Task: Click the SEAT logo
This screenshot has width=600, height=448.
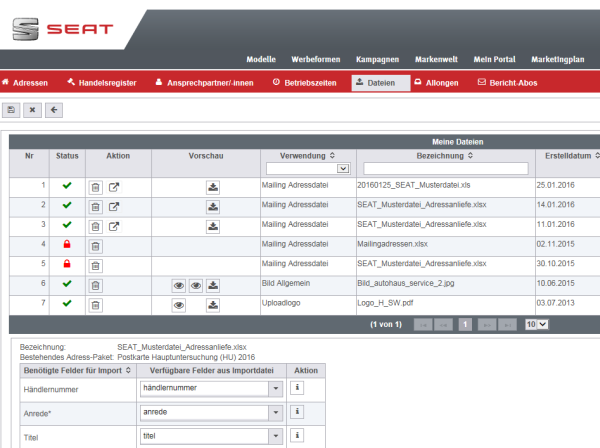Action: click(63, 29)
